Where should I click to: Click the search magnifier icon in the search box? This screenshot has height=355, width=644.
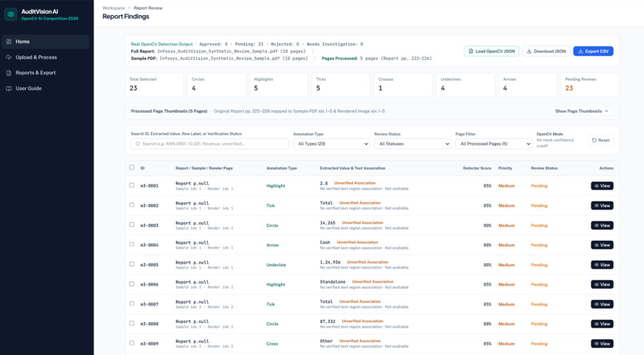[x=137, y=144]
